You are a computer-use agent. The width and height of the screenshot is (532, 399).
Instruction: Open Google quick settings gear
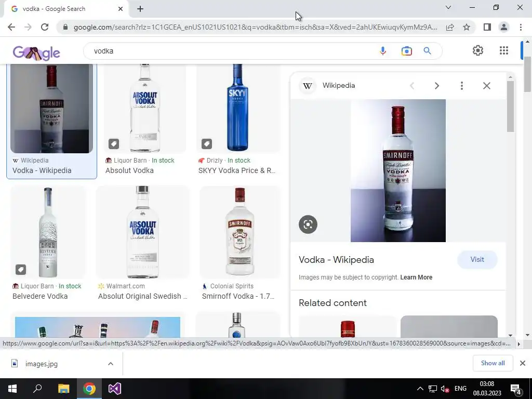click(478, 50)
